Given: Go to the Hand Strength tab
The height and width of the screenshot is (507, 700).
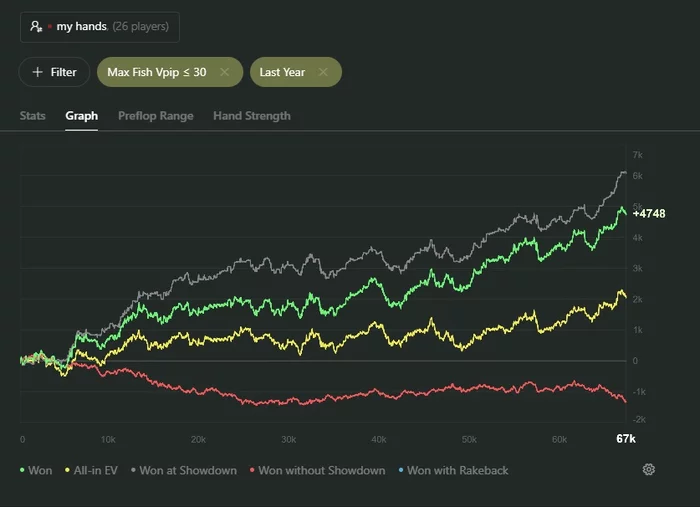Looking at the screenshot, I should click(x=252, y=116).
